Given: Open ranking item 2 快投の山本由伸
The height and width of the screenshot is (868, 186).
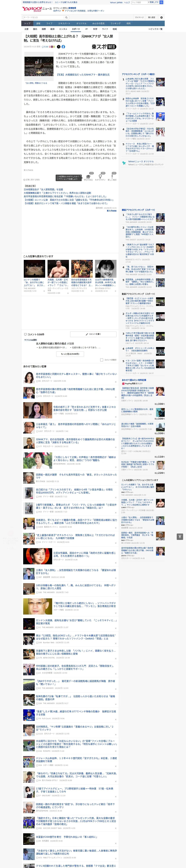Looking at the screenshot, I should point(140,102).
